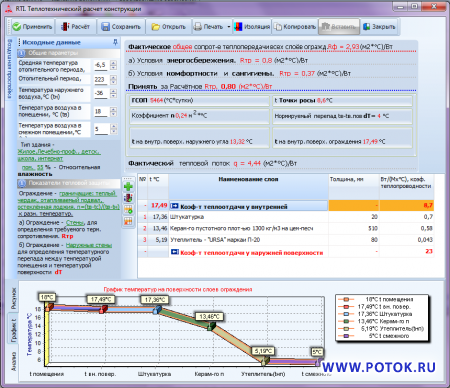Insert row using table-plus icon

tap(128, 209)
